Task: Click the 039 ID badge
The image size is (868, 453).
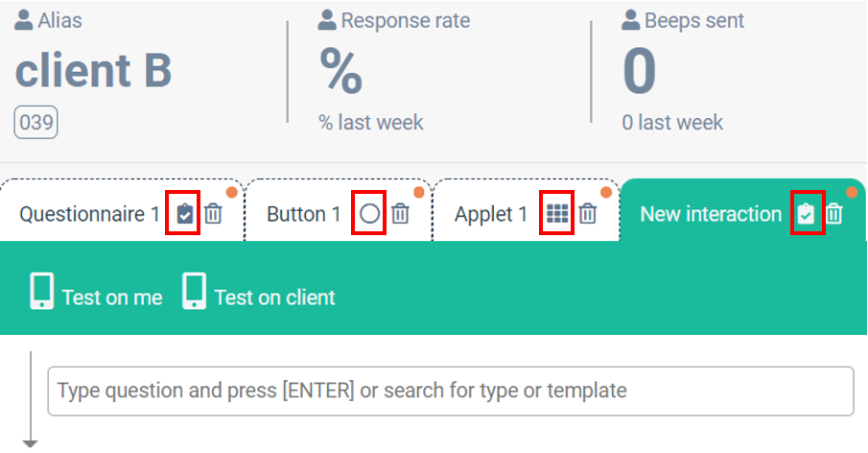Action: point(35,123)
